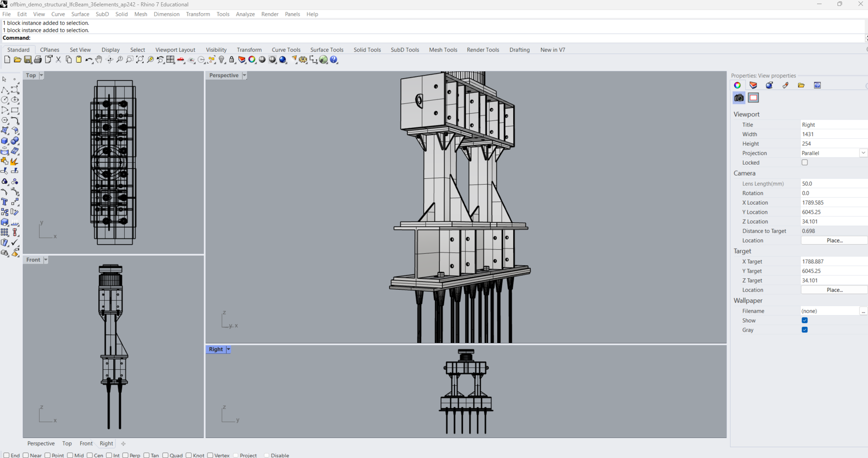The width and height of the screenshot is (868, 458).
Task: Click the target Location Place button
Action: tap(834, 290)
